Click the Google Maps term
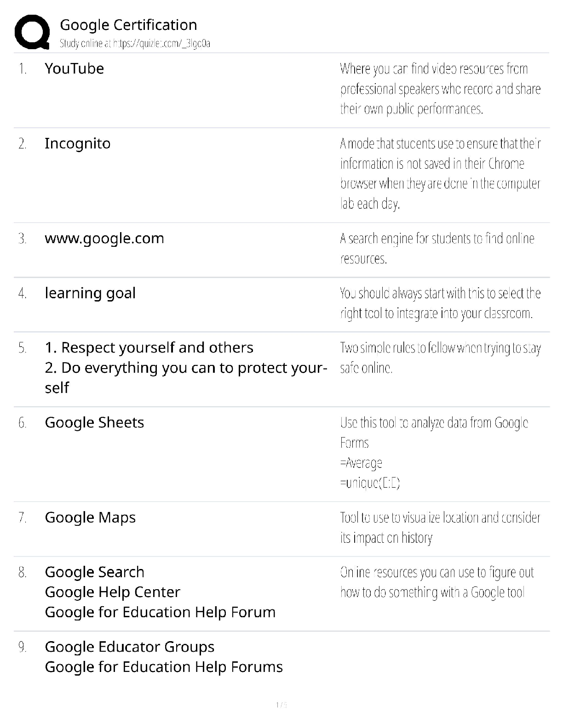This screenshot has height=728, width=563. tap(90, 518)
